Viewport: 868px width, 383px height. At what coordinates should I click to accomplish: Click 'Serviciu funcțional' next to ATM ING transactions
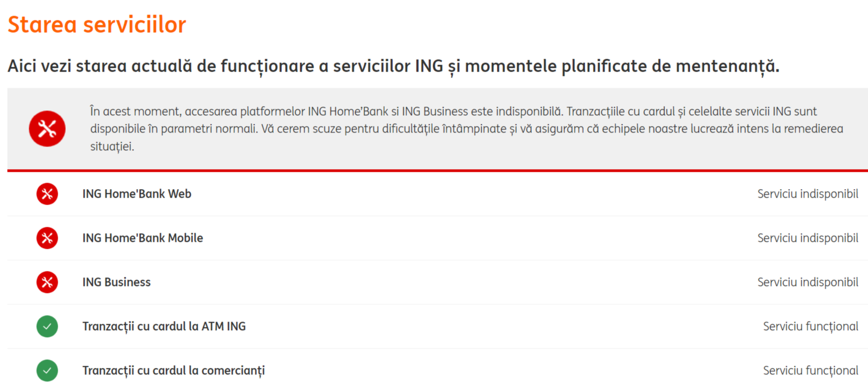pos(810,326)
